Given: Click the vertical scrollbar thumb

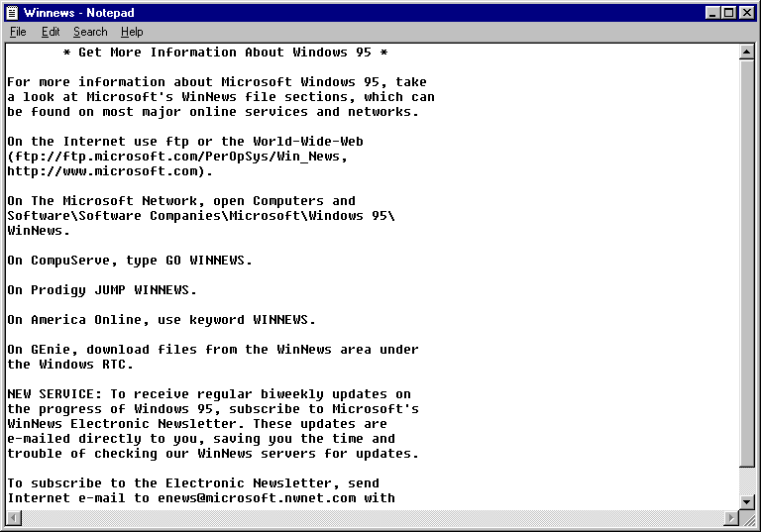Looking at the screenshot, I should 746,263.
